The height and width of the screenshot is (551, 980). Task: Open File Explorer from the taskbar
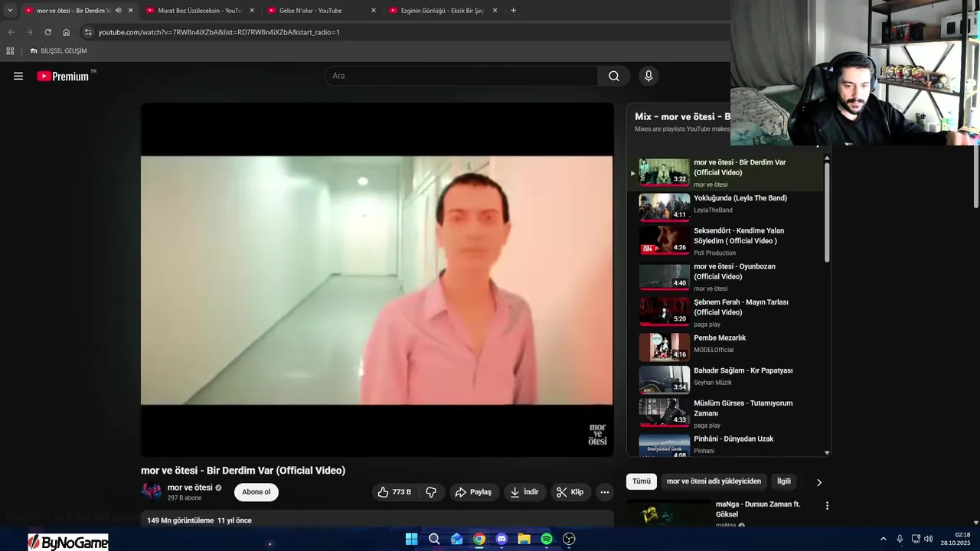524,539
